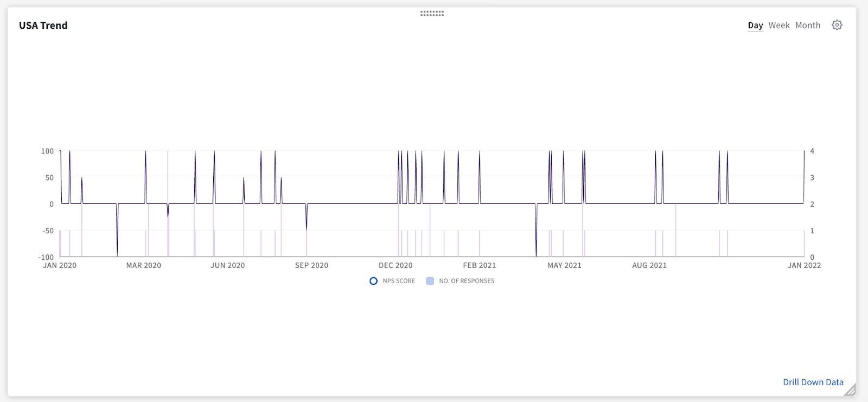Select the AUG 2021 x-axis label
This screenshot has width=868, height=402.
click(x=649, y=265)
